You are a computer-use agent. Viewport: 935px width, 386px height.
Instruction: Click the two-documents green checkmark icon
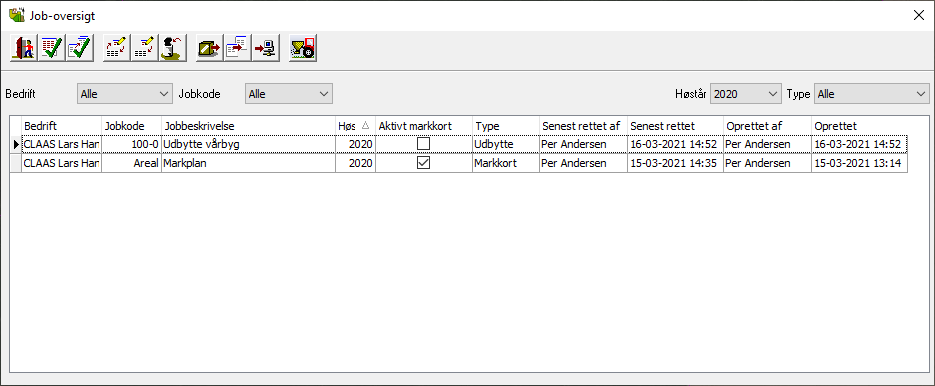80,48
